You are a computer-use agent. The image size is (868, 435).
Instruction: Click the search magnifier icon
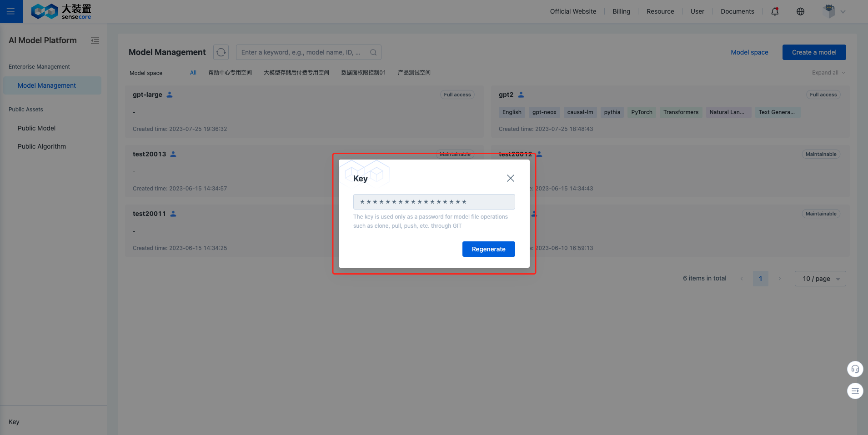pos(373,52)
